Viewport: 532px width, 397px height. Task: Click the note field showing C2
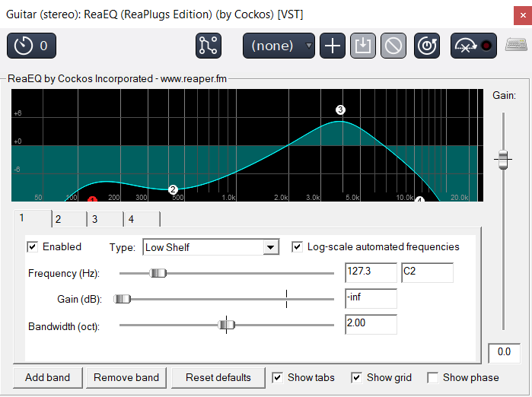tap(427, 272)
